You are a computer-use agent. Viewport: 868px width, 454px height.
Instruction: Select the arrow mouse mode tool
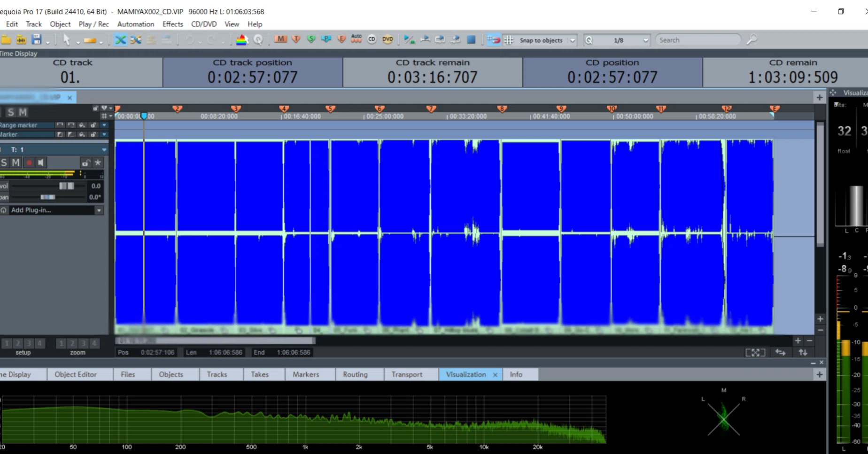coord(66,40)
